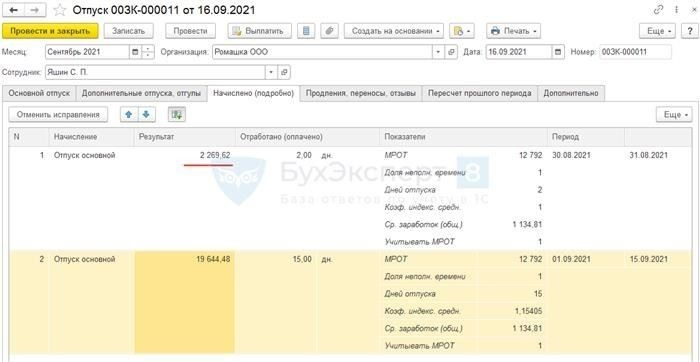This screenshot has height=362, width=700.
Task: Click worked days value 15,00
Action: [x=301, y=259]
